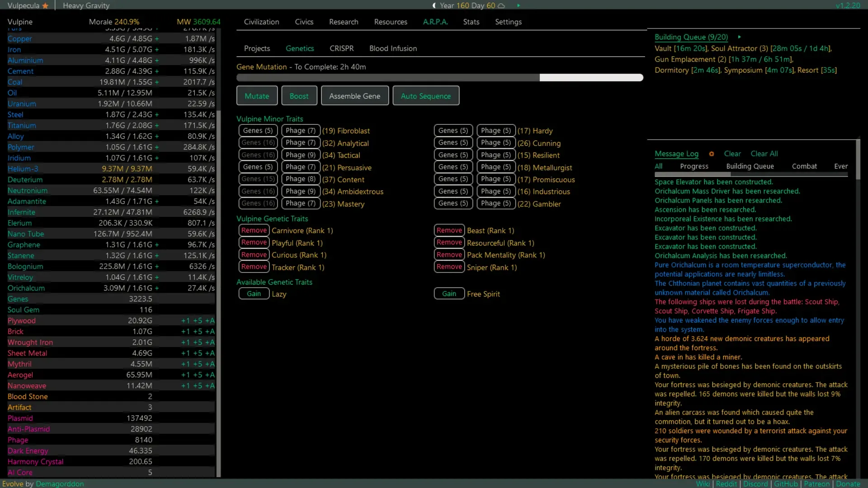This screenshot has width=868, height=488.
Task: Expand the Building Queue header
Action: (x=691, y=37)
